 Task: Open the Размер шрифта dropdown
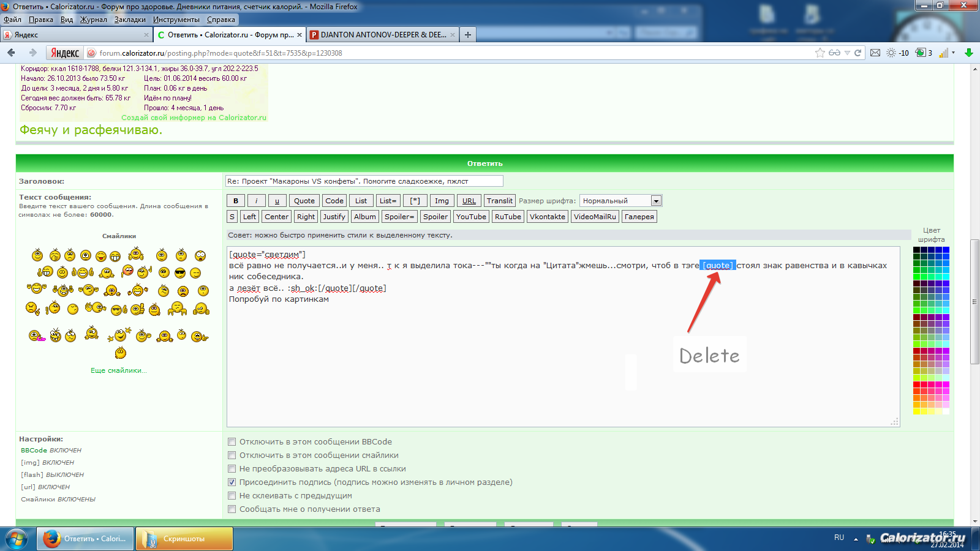[x=621, y=201]
